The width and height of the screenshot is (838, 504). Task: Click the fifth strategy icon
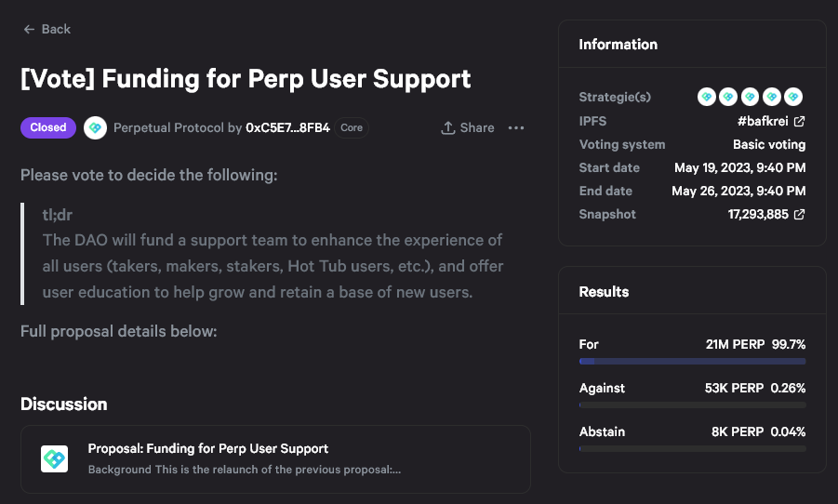pyautogui.click(x=792, y=97)
